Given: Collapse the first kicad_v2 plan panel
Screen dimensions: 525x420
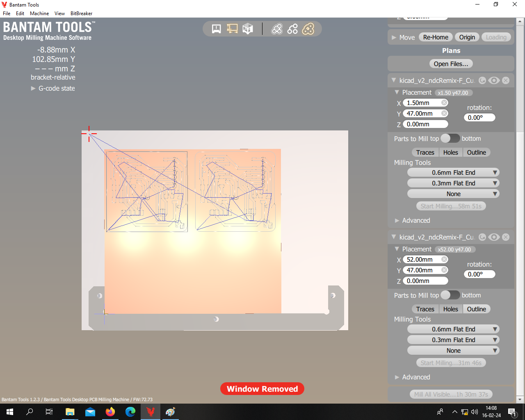Looking at the screenshot, I should coord(394,80).
